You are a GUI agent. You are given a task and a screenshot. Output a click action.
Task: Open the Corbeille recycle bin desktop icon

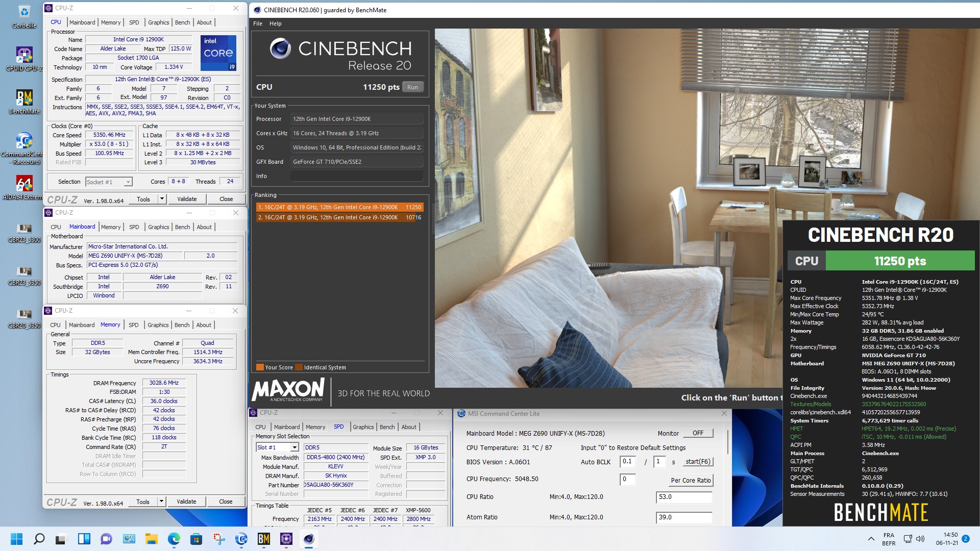pos(24,16)
